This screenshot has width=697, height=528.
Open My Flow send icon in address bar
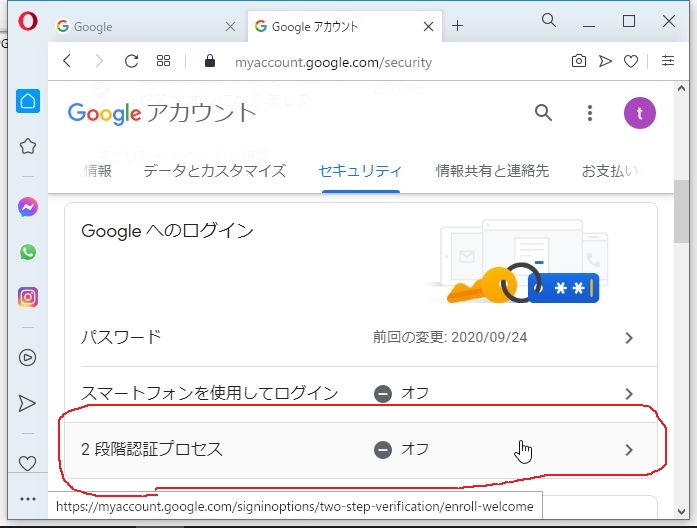605,61
